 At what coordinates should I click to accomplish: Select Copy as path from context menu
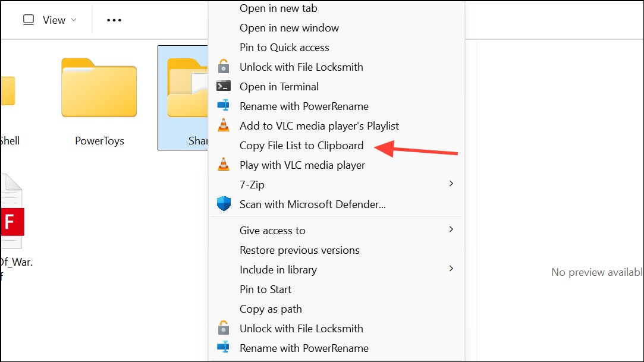[271, 309]
